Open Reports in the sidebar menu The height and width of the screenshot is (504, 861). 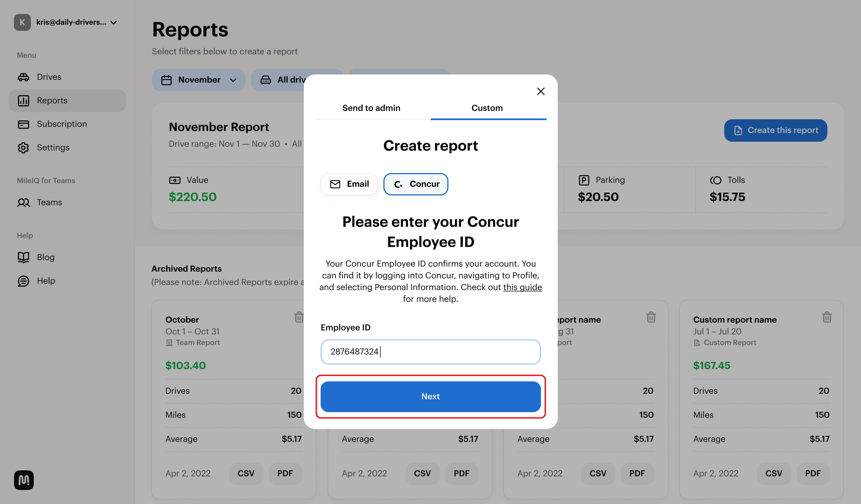point(67,101)
